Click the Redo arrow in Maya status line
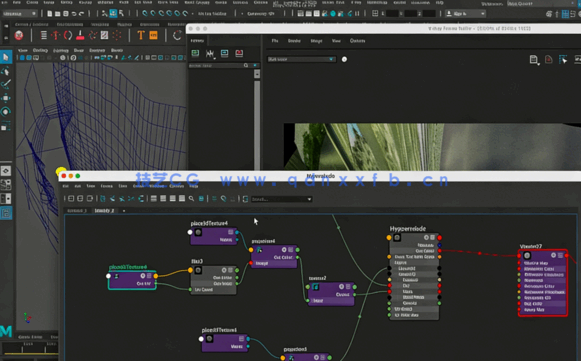Viewport: 581px width, 361px height. tap(82, 14)
